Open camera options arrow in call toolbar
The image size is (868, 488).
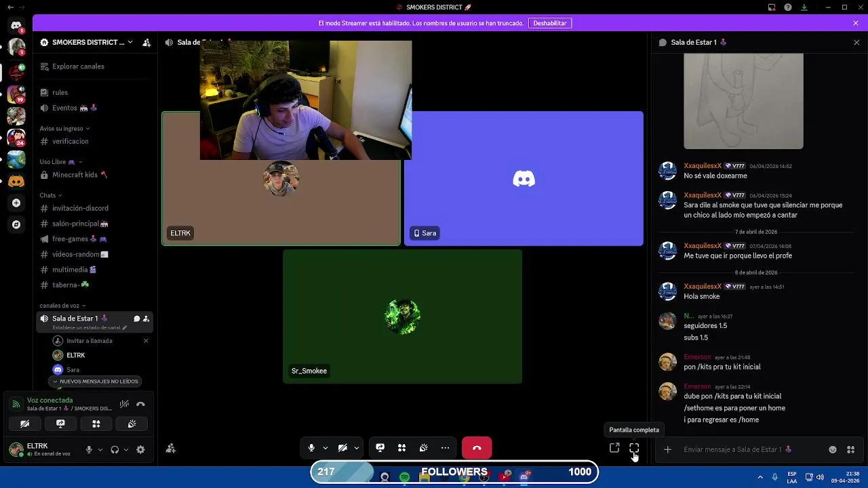[357, 448]
